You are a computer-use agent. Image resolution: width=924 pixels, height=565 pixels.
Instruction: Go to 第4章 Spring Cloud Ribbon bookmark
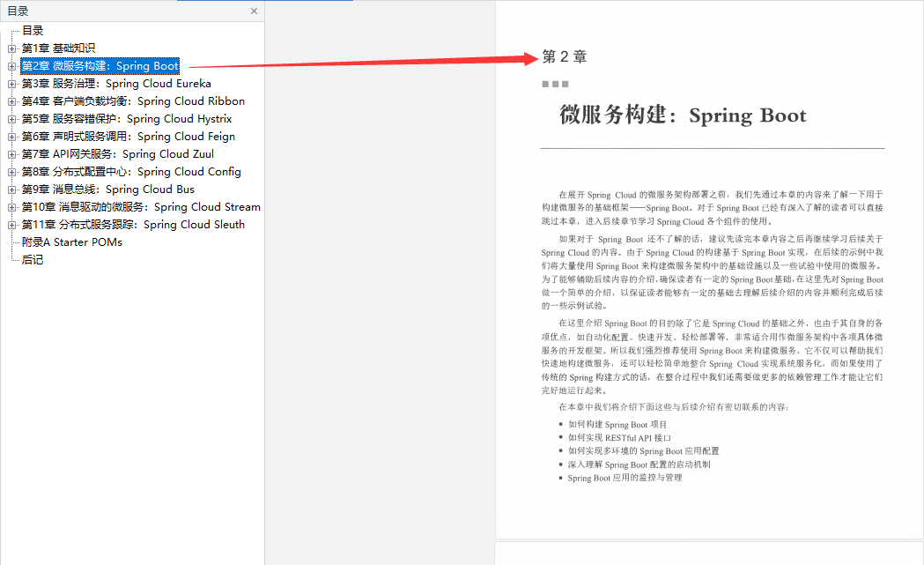(x=133, y=101)
